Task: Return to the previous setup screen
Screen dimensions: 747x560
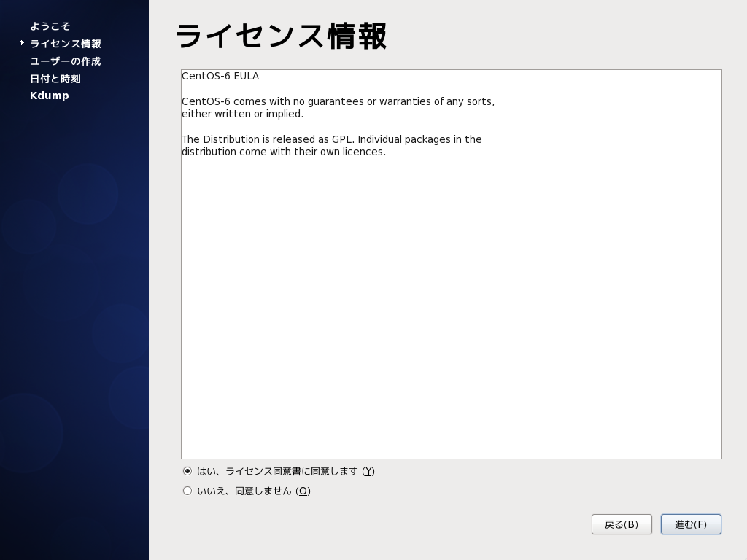Action: (622, 524)
